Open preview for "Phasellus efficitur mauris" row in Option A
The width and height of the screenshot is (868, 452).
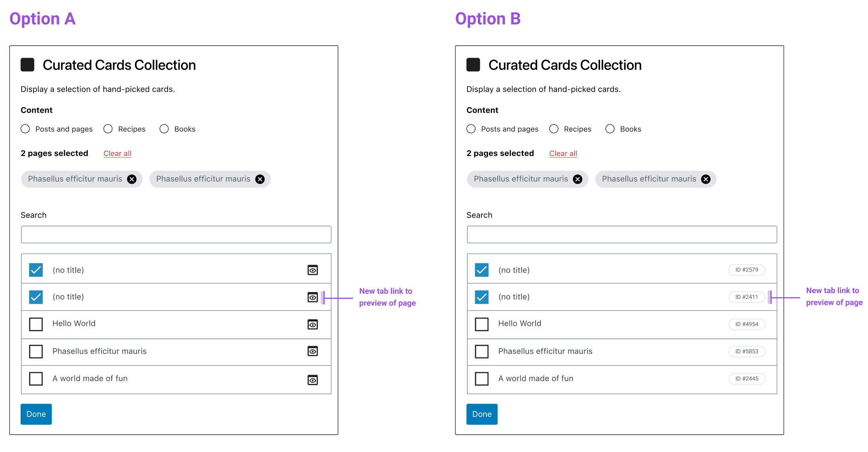(x=313, y=352)
